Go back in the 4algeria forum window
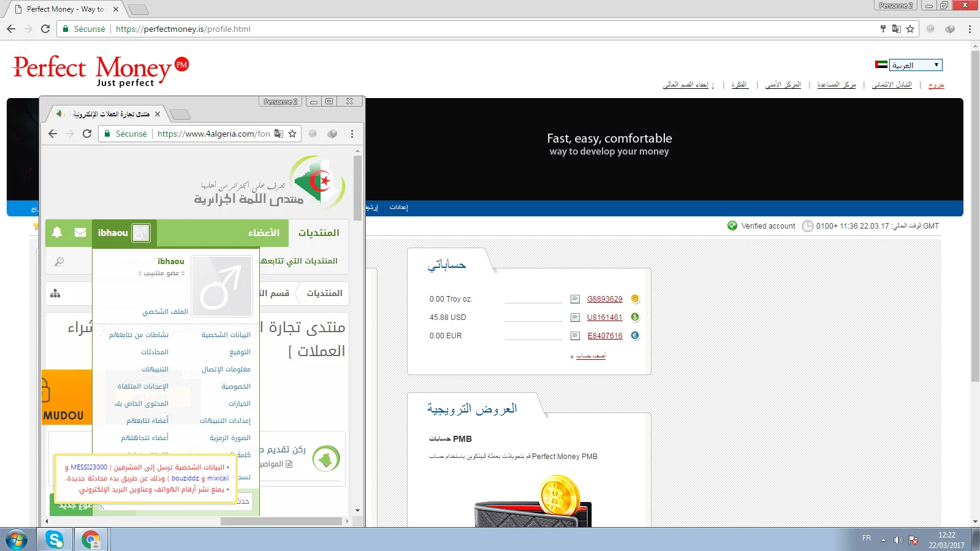This screenshot has width=980, height=551. [53, 134]
